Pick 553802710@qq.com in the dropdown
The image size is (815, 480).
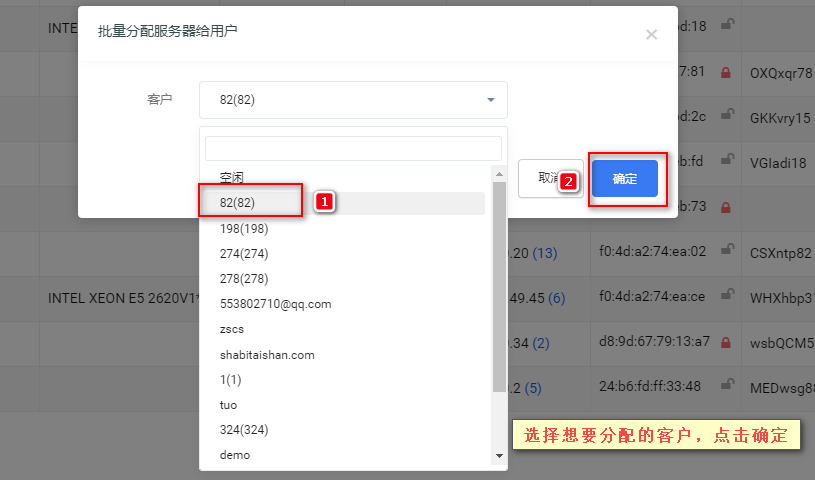345,304
